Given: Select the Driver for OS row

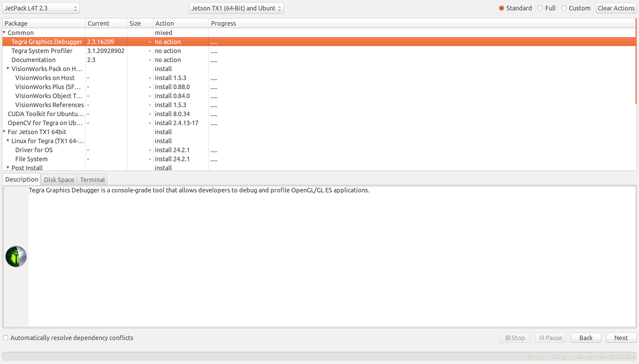Looking at the screenshot, I should tap(319, 150).
